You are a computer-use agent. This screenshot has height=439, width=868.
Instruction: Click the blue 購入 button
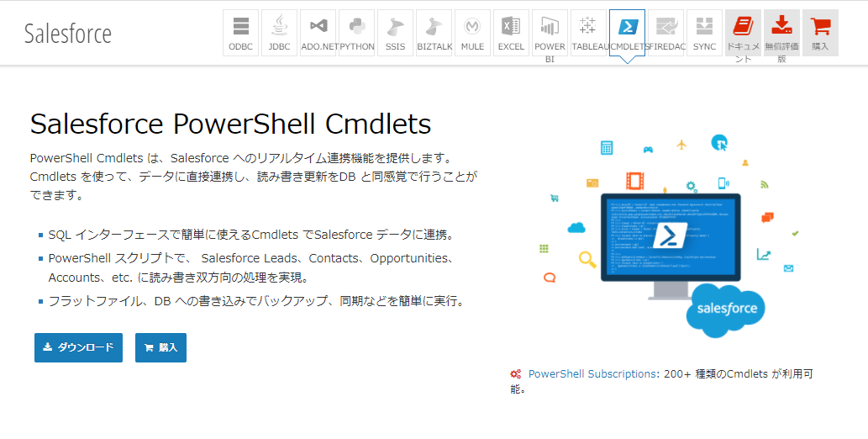(x=160, y=347)
